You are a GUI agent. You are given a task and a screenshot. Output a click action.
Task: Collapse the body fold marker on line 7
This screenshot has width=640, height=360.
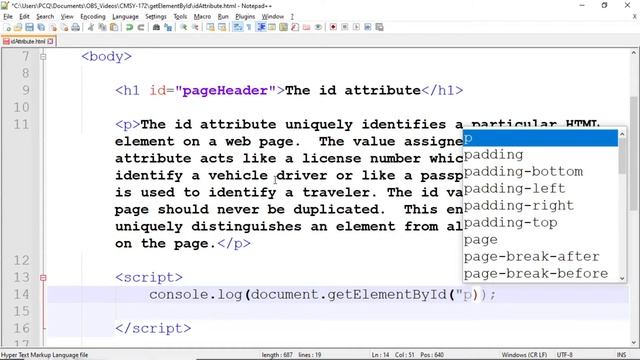43,57
